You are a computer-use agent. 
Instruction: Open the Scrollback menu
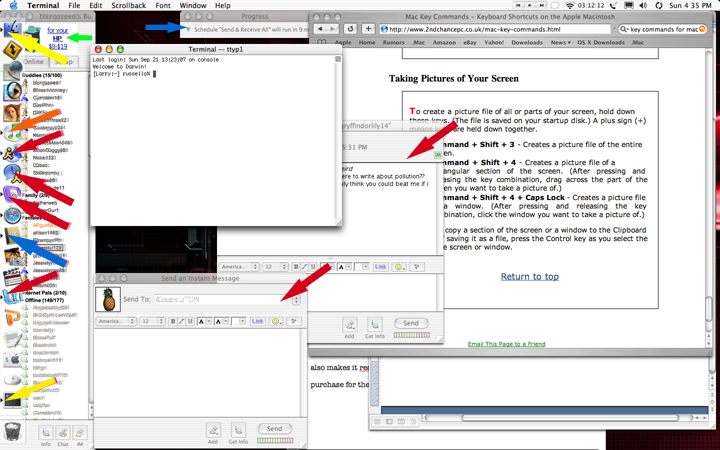pos(129,6)
